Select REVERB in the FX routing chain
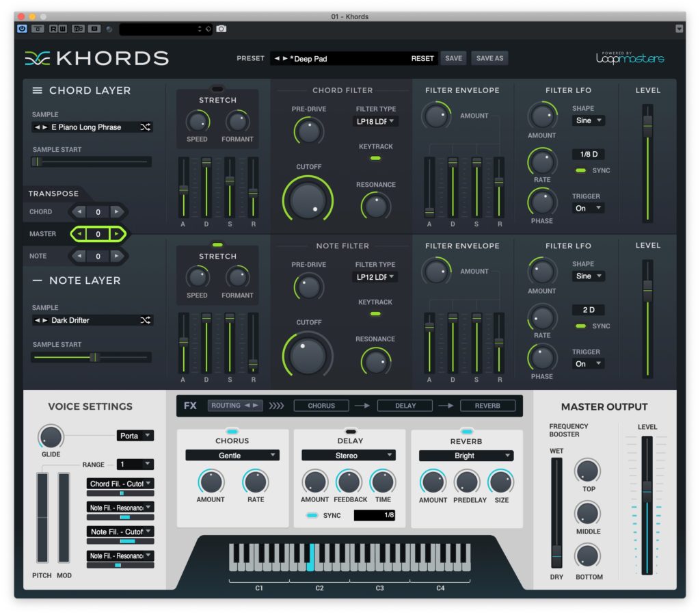700x615 pixels. click(x=487, y=406)
